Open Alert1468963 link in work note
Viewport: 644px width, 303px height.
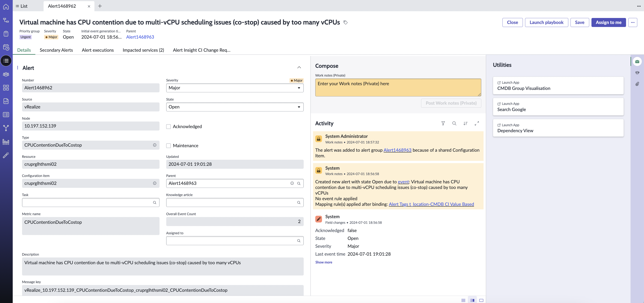tap(397, 150)
